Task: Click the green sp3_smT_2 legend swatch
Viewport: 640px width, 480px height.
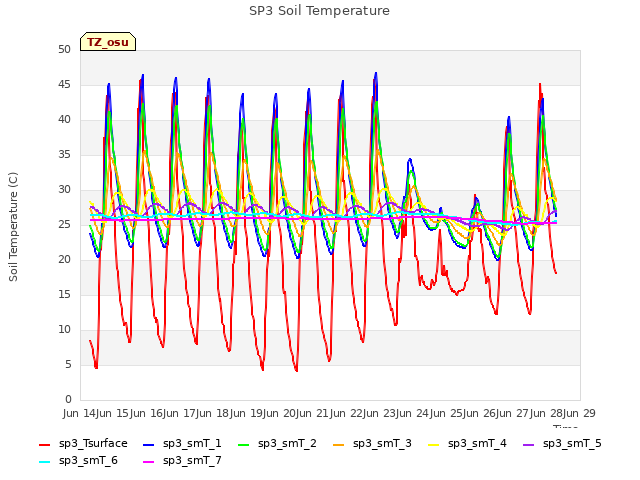Action: tap(244, 444)
